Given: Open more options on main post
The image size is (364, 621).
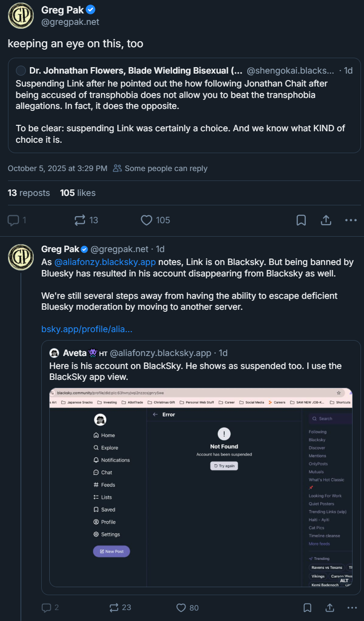Looking at the screenshot, I should pyautogui.click(x=351, y=220).
